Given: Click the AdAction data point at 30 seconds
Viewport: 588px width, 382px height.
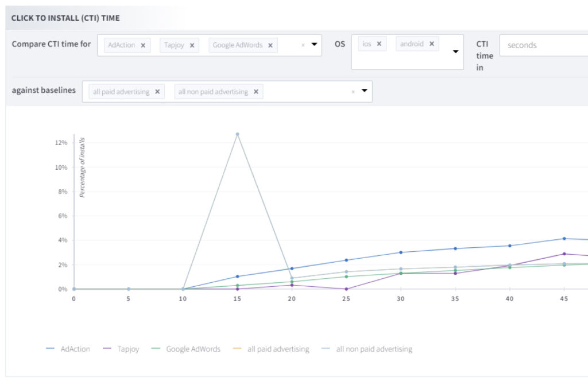Looking at the screenshot, I should pos(401,252).
